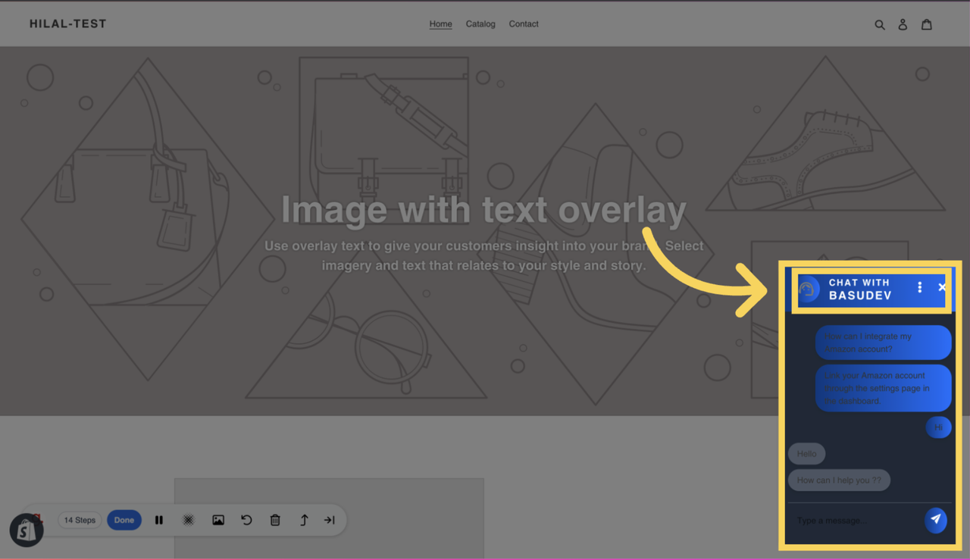Viewport: 970px width, 560px height.
Task: Click the 'Hello' chat bubble
Action: tap(806, 454)
